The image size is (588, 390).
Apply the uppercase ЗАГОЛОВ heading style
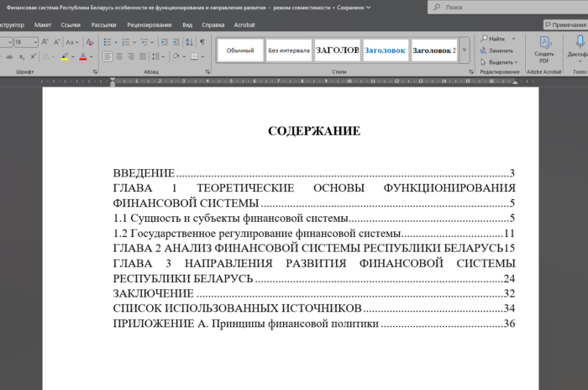pyautogui.click(x=337, y=50)
